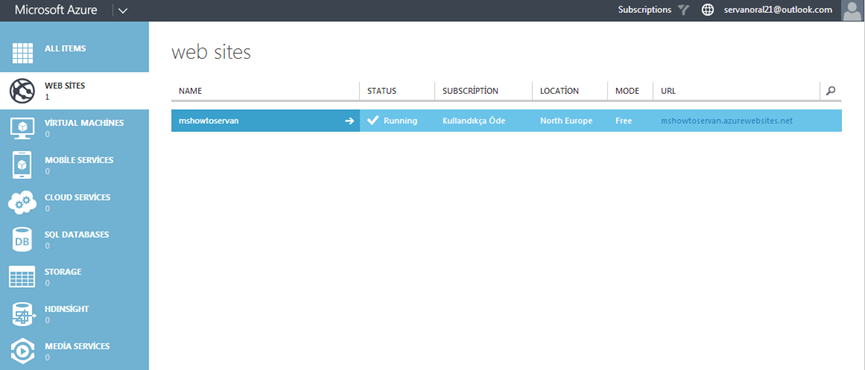The height and width of the screenshot is (370, 865).
Task: Click the Running checkmark status icon
Action: 373,120
